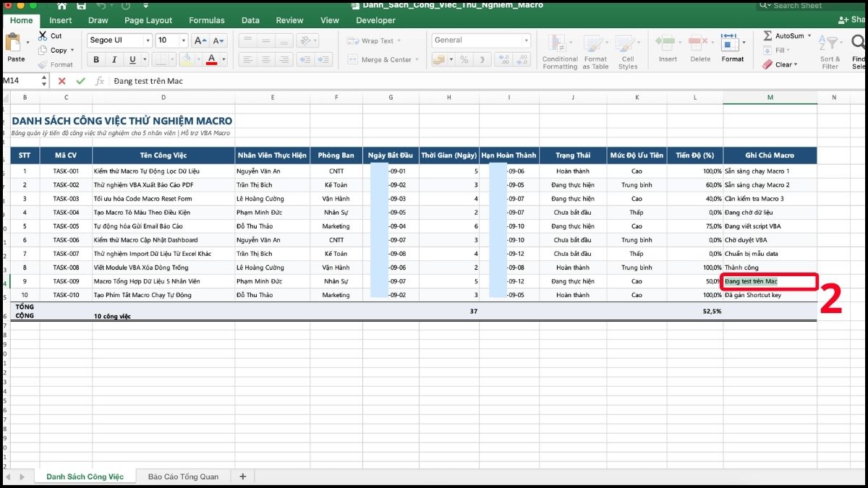The width and height of the screenshot is (868, 488).
Task: Switch to the Developer ribbon tab
Action: click(x=376, y=20)
